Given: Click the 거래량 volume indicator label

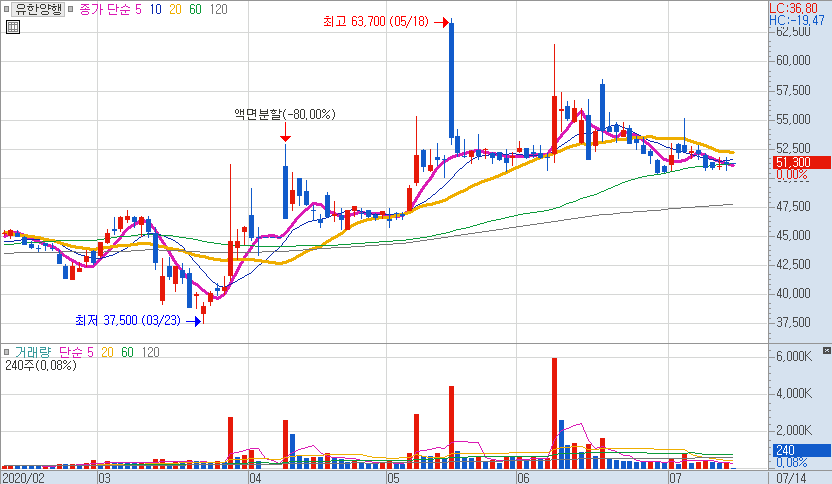Looking at the screenshot, I should [x=32, y=352].
